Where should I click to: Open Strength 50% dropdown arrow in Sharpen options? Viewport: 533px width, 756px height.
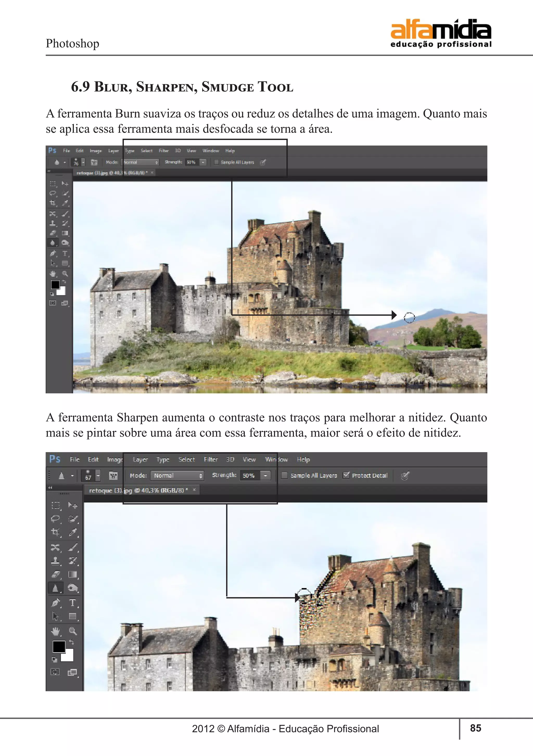coord(265,476)
